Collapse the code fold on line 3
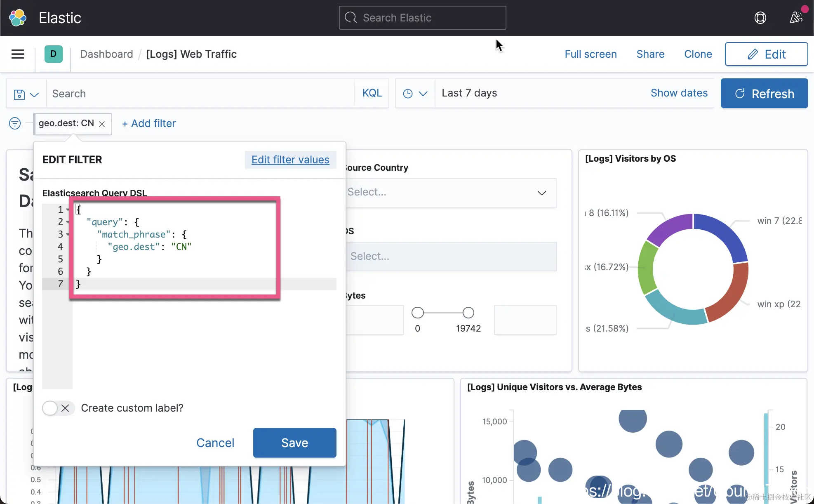The height and width of the screenshot is (504, 814). [68, 234]
